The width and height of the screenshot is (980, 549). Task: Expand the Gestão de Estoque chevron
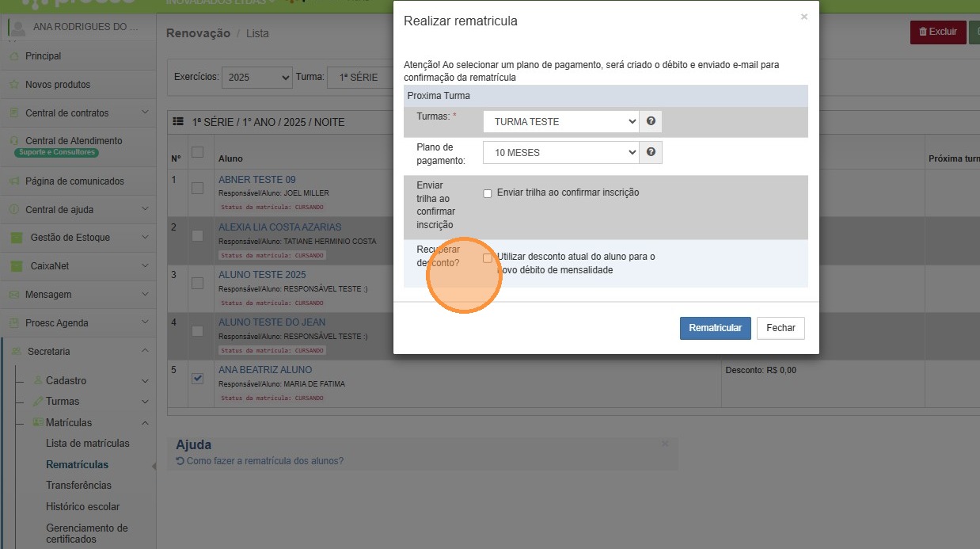pos(145,238)
